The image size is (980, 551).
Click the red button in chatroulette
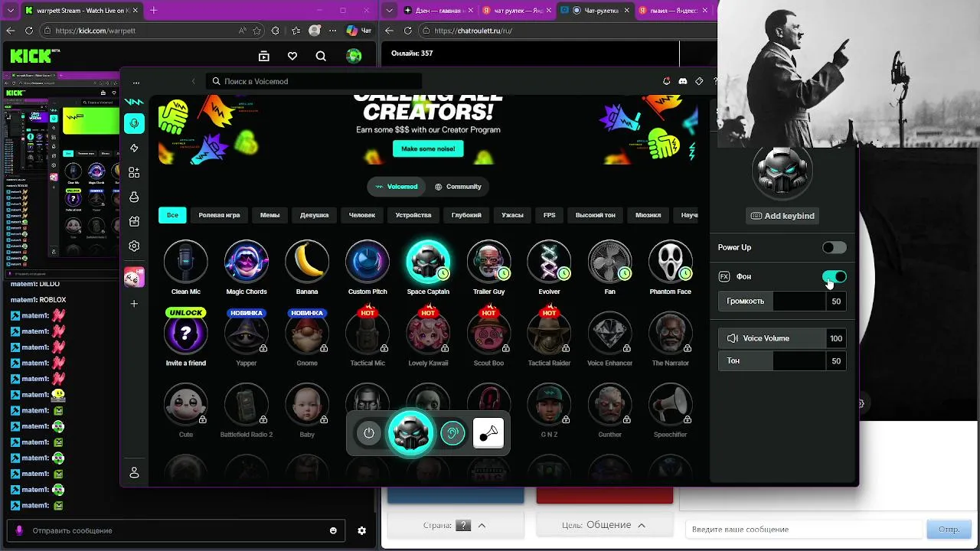pyautogui.click(x=605, y=496)
